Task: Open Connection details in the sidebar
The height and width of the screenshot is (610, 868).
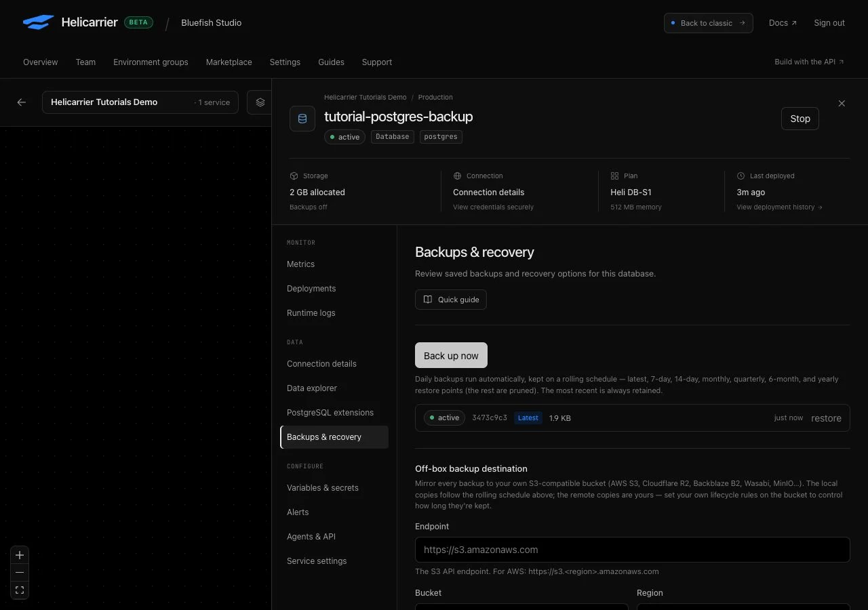Action: click(334, 364)
